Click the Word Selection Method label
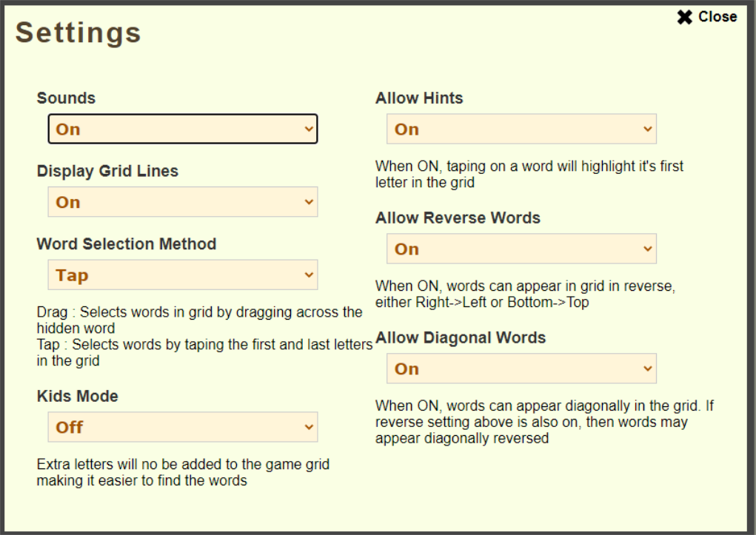The image size is (756, 535). pos(127,244)
